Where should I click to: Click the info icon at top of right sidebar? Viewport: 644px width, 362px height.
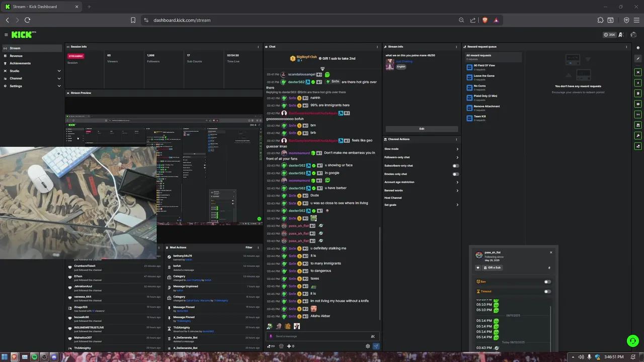coord(638,48)
